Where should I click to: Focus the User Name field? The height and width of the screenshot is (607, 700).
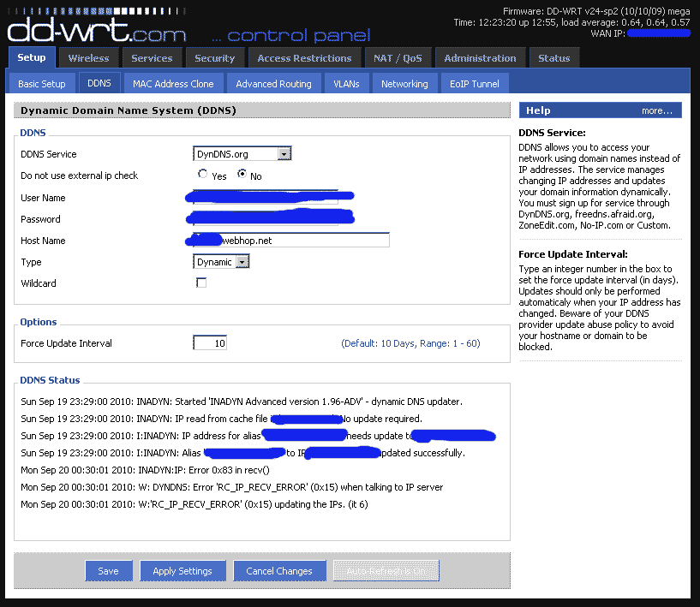point(266,197)
